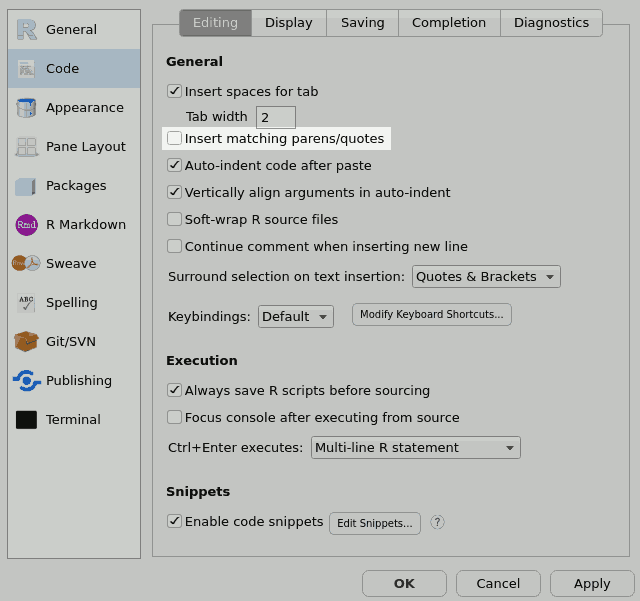Open the Surround selection Quotes & Brackets dropdown
640x601 pixels.
[486, 277]
